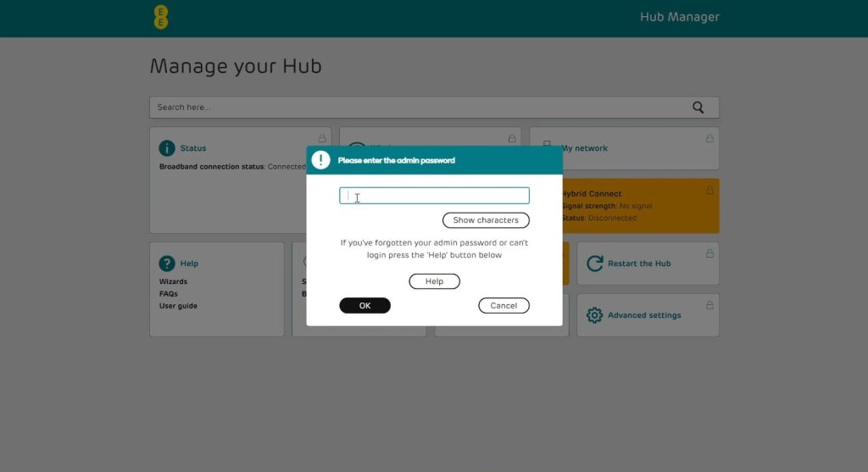Click the Help button in the dialog

[434, 281]
